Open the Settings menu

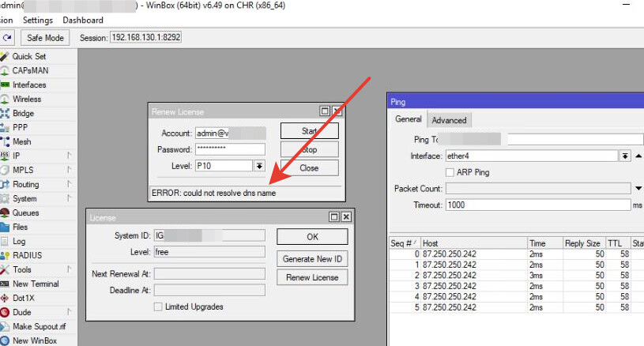pyautogui.click(x=38, y=20)
